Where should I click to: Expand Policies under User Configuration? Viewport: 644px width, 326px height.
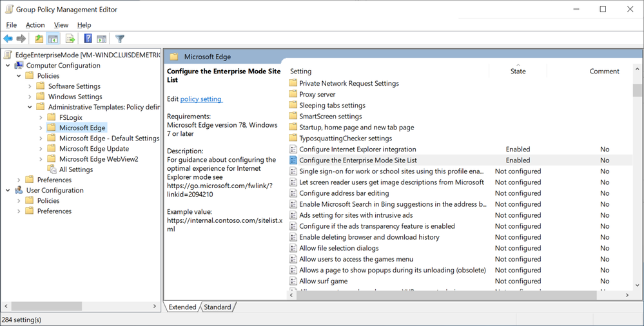point(19,200)
